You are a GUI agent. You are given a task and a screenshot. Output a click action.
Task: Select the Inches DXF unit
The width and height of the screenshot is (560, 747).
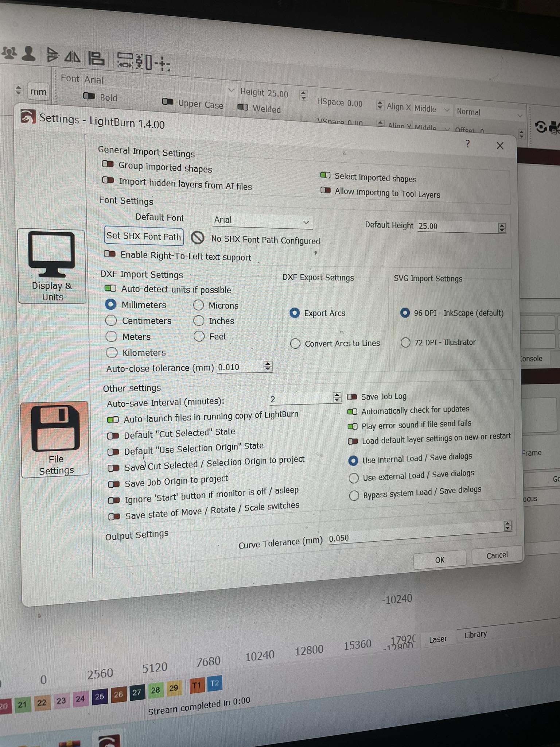click(x=199, y=321)
